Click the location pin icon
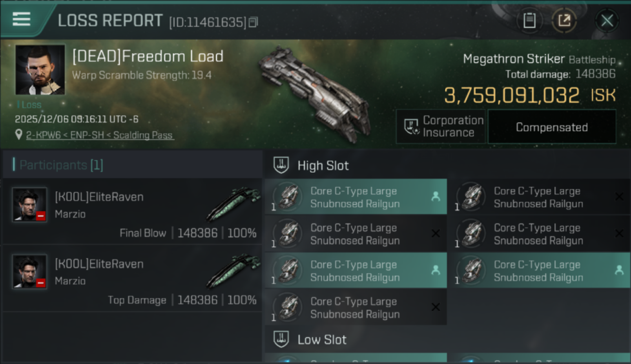 (19, 134)
